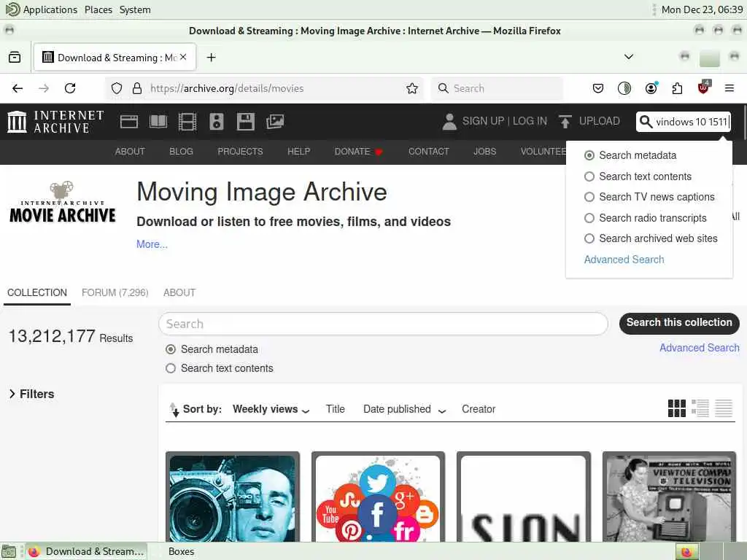Switch to the COLLECTION tab
Image resolution: width=747 pixels, height=560 pixels.
point(37,293)
